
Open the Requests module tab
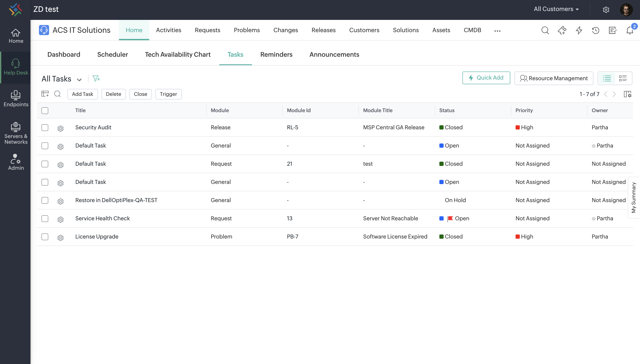[x=207, y=30]
